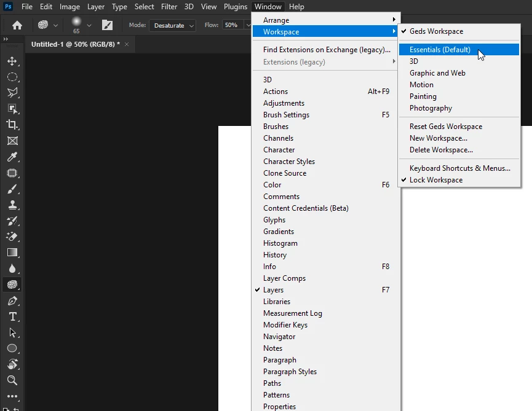Select the Polygonal Lasso tool
This screenshot has height=411, width=532.
click(x=12, y=93)
